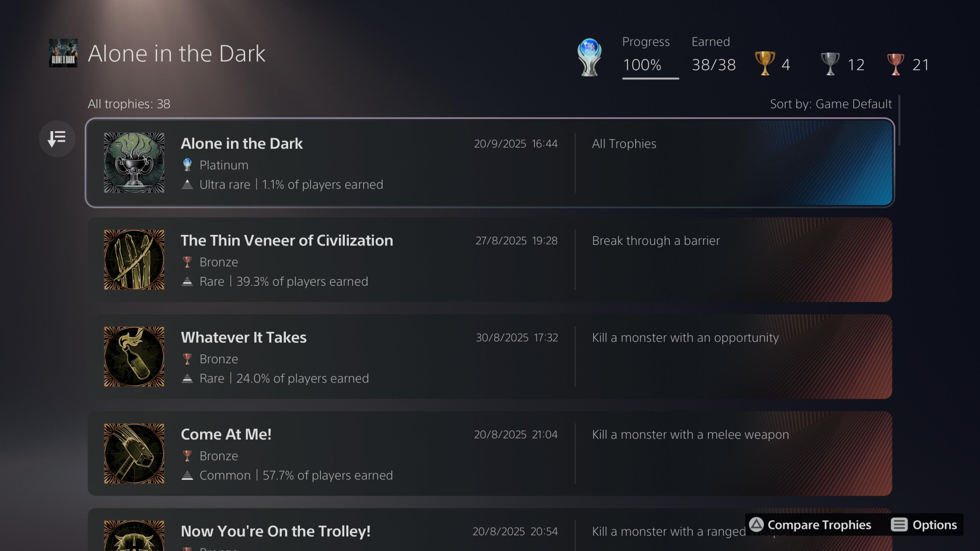Click the bronze trophy count icon
This screenshot has width=980, height=551.
click(895, 64)
